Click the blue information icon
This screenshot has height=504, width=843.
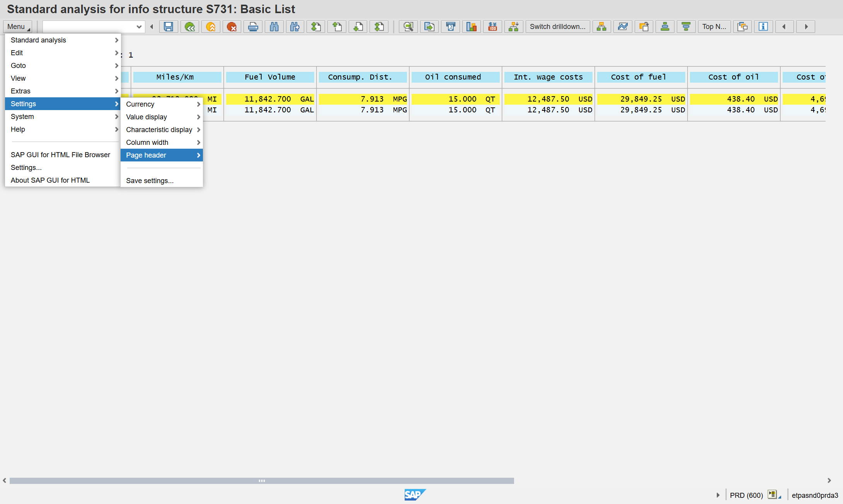coord(763,27)
